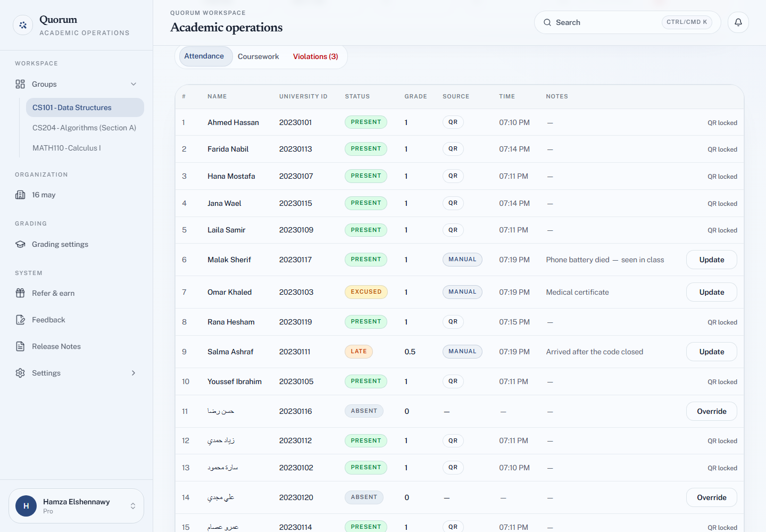Open the Violations (3) tab
This screenshot has width=766, height=532.
[315, 56]
